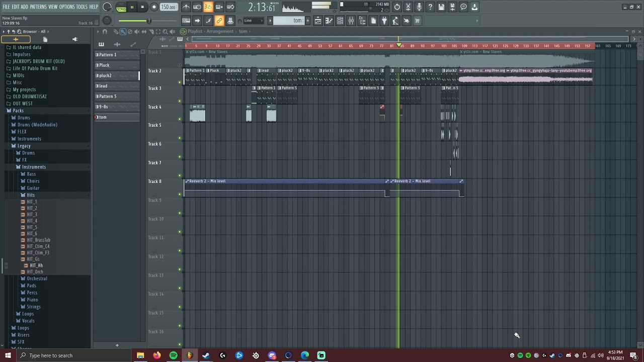Open the PATTERNS menu
This screenshot has height=362, width=644.
pos(38,7)
